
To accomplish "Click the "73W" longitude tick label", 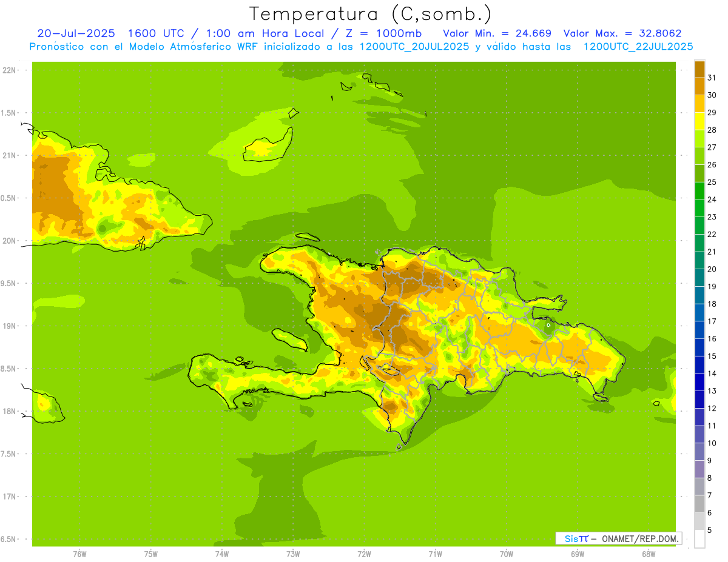I will tap(293, 554).
